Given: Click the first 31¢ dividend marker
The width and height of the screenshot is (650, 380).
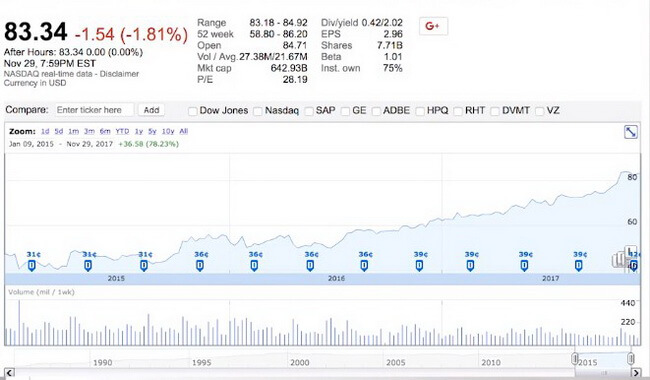Looking at the screenshot, I should (32, 266).
